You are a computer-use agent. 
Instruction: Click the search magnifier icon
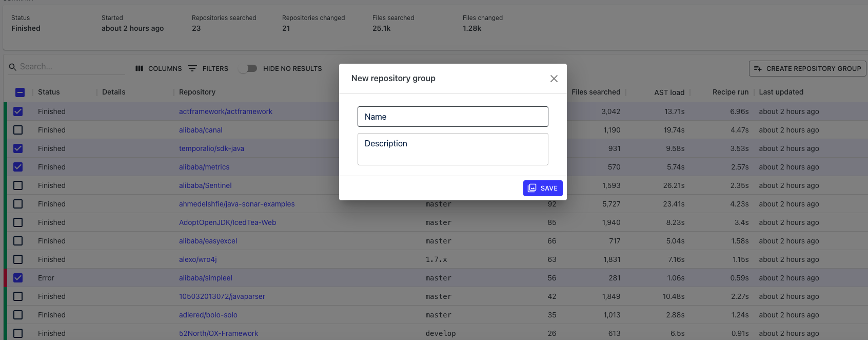click(13, 67)
